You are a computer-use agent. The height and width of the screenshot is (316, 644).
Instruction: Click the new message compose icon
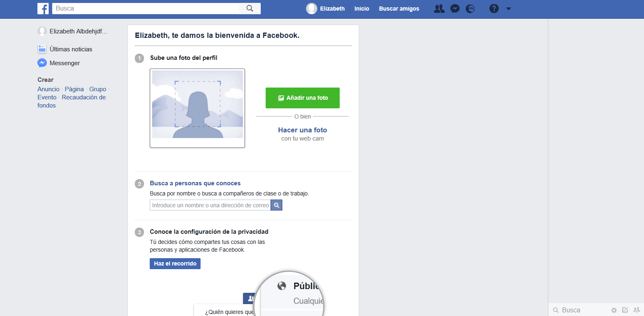point(625,310)
